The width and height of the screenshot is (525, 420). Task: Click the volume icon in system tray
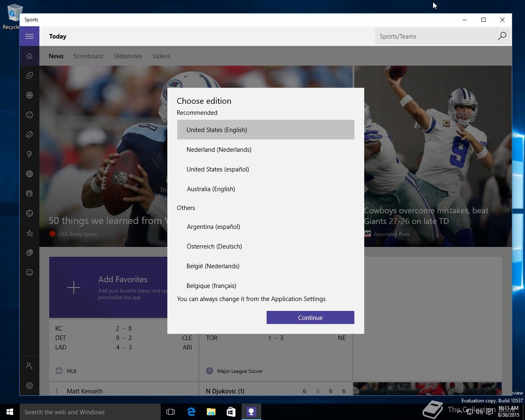[x=479, y=412]
